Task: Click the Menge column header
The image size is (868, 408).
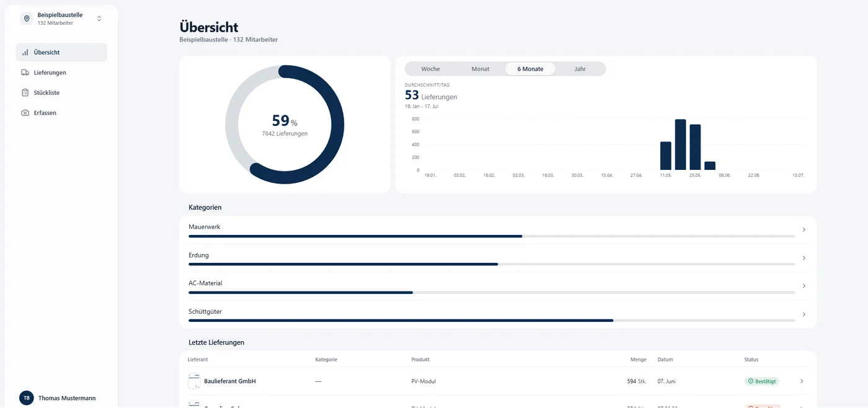Action: click(x=639, y=360)
